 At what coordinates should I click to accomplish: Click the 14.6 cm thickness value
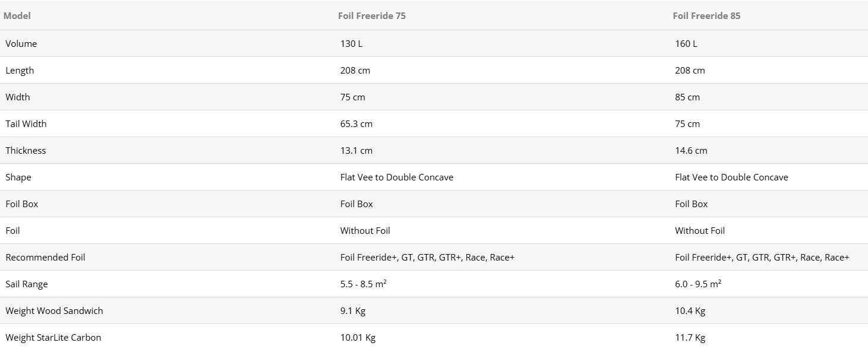point(691,151)
